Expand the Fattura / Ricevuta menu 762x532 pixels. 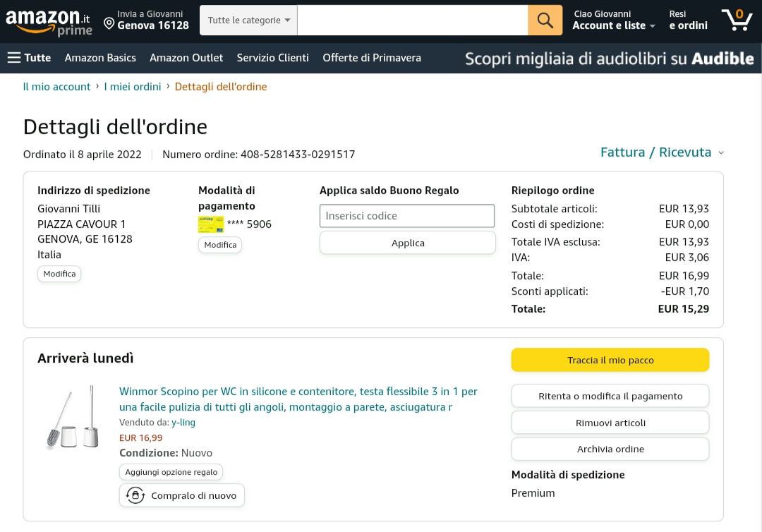tap(662, 152)
